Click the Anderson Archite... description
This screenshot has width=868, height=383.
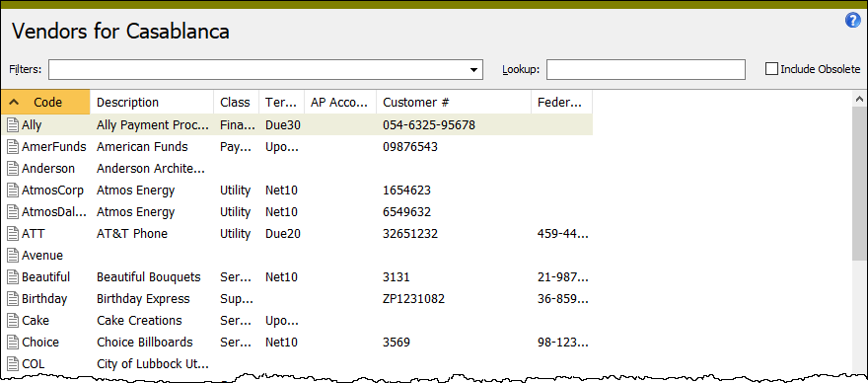coord(151,169)
